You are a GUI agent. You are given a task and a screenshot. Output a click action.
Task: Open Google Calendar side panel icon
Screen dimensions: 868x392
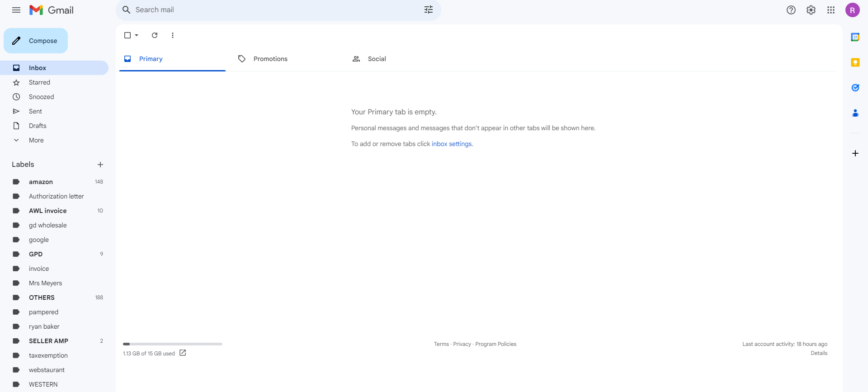click(x=855, y=37)
